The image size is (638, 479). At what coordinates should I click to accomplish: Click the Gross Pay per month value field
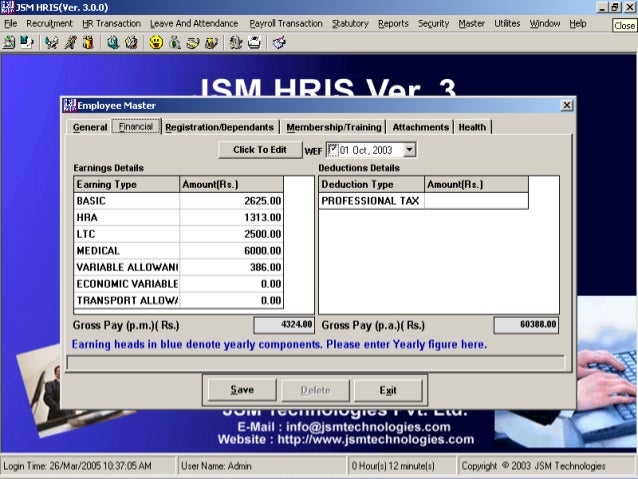click(284, 325)
